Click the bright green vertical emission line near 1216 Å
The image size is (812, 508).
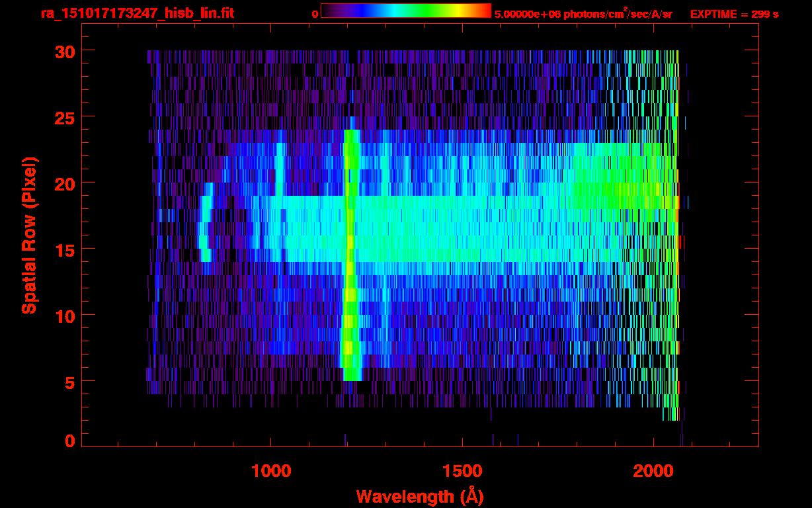(x=351, y=255)
